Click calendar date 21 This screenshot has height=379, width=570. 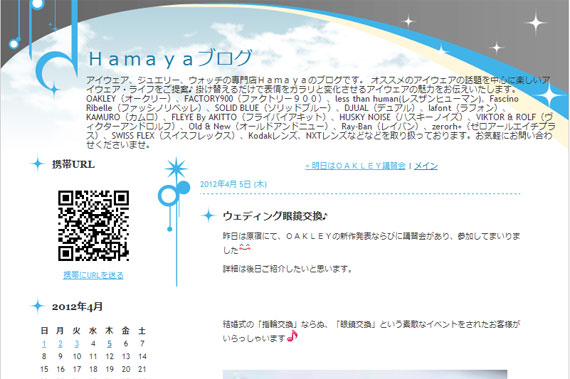click(x=142, y=369)
